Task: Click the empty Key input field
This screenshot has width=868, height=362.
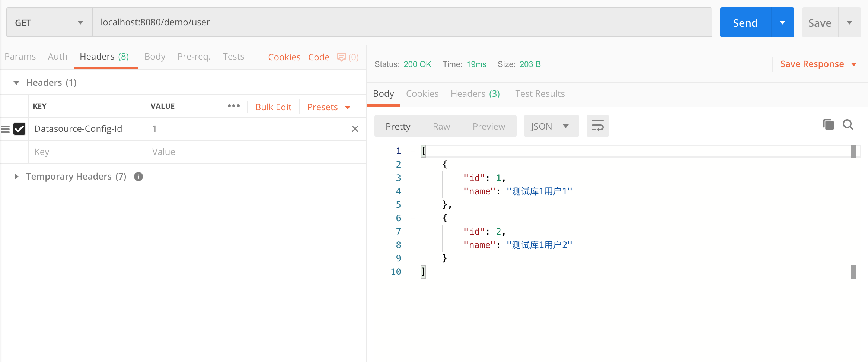Action: (88, 152)
